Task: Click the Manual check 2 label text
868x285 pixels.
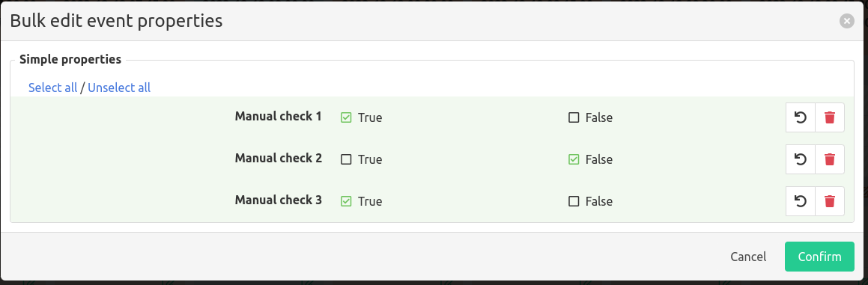Action: point(279,158)
